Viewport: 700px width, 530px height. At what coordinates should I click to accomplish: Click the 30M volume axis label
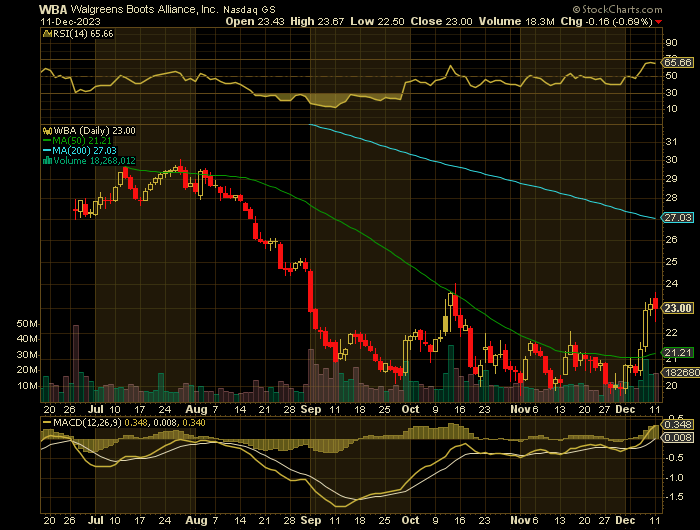point(27,355)
